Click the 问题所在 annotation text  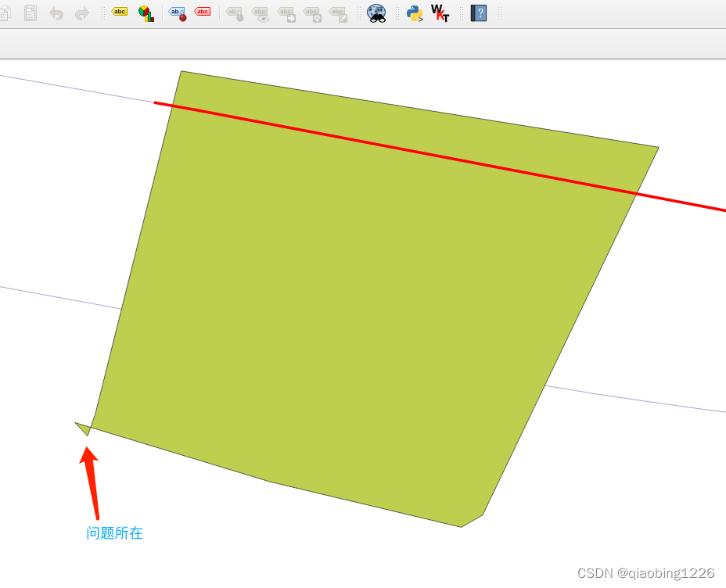pos(114,533)
